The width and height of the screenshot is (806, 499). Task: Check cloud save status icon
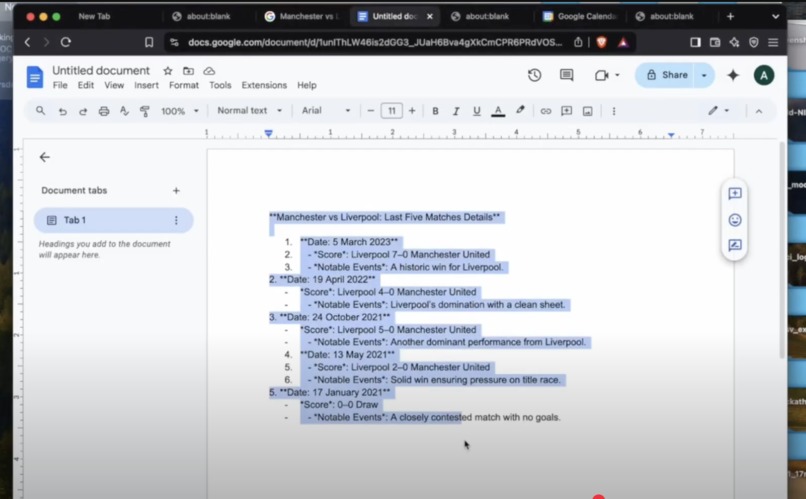[209, 71]
